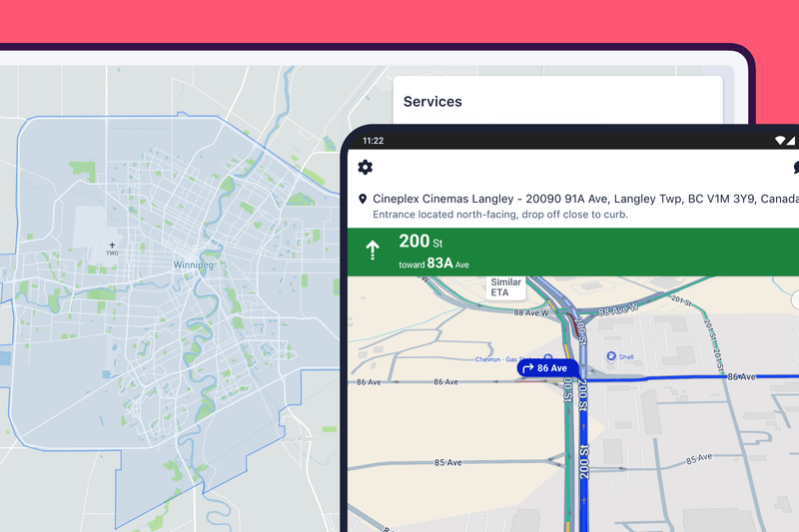799x532 pixels.
Task: Click the location pin icon beside Cineplex address
Action: point(363,199)
